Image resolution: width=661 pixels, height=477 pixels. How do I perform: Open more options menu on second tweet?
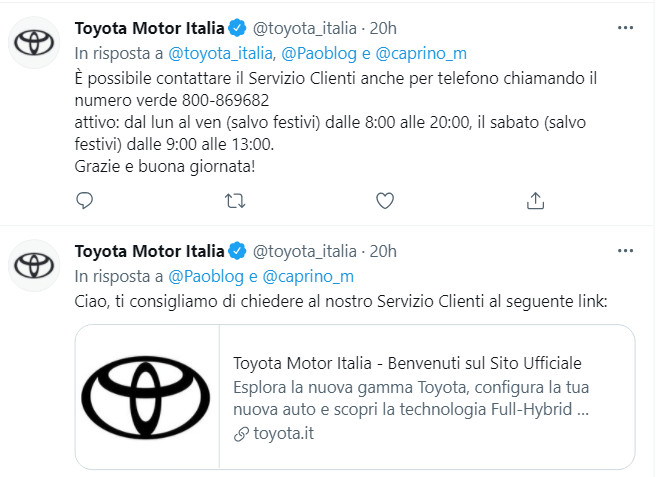tap(626, 250)
